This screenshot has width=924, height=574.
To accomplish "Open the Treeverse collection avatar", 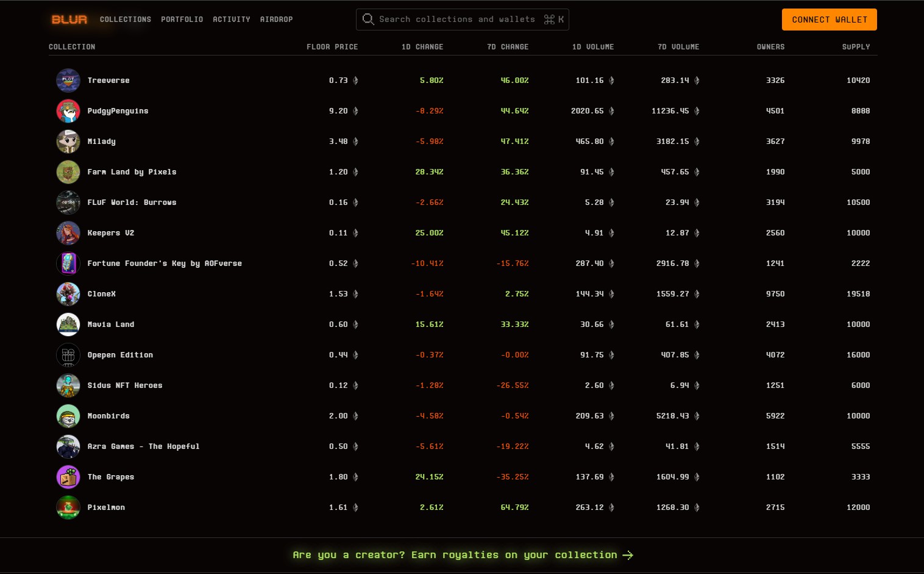I will [68, 81].
